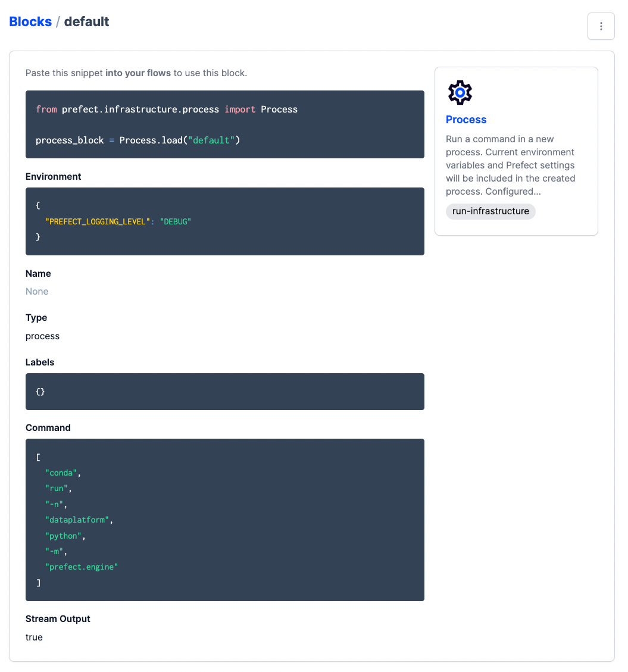Select the Command list code block

(224, 519)
